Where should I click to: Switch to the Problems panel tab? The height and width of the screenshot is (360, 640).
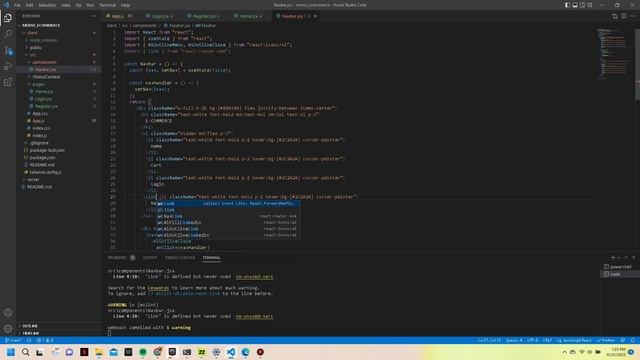[117, 258]
